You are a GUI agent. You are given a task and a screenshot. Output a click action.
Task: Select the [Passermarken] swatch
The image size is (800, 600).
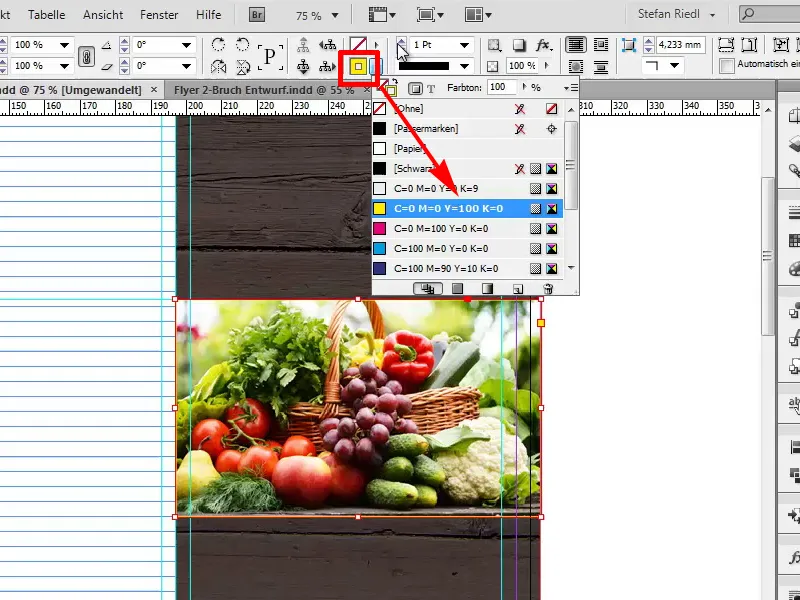point(467,129)
